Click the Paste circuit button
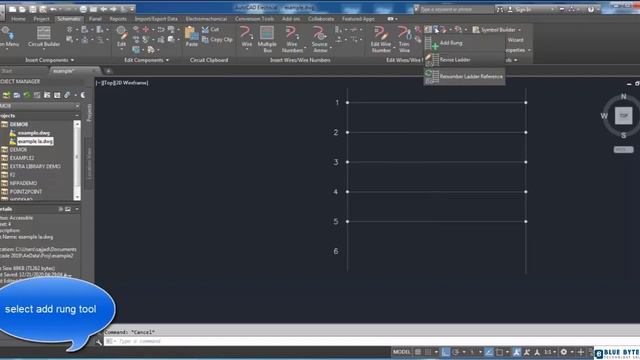The height and width of the screenshot is (360, 640). [191, 37]
